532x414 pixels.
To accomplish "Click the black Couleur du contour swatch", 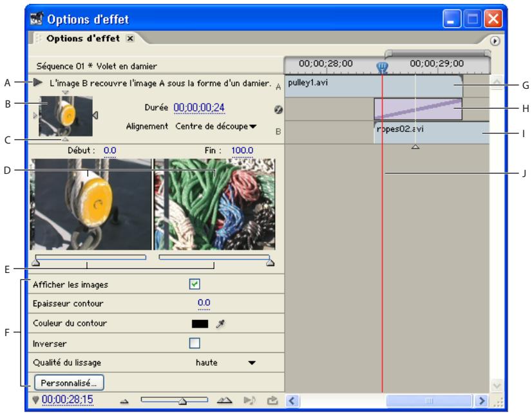I will coord(200,323).
